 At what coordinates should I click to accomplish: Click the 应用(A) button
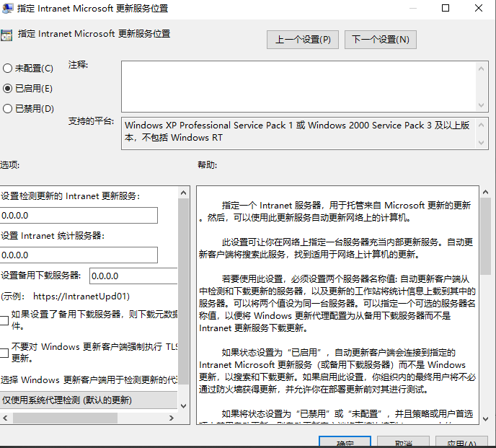tap(462, 442)
